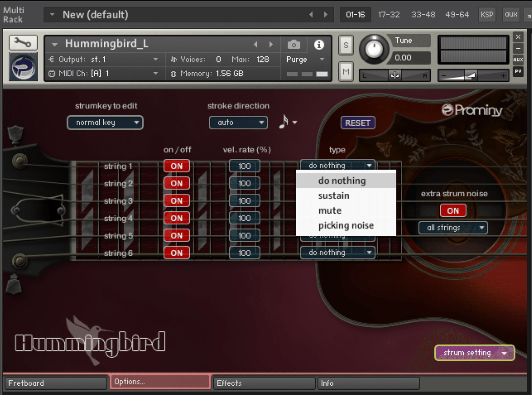This screenshot has width=532, height=395.
Task: Toggle string 6 ON switch
Action: coord(176,253)
